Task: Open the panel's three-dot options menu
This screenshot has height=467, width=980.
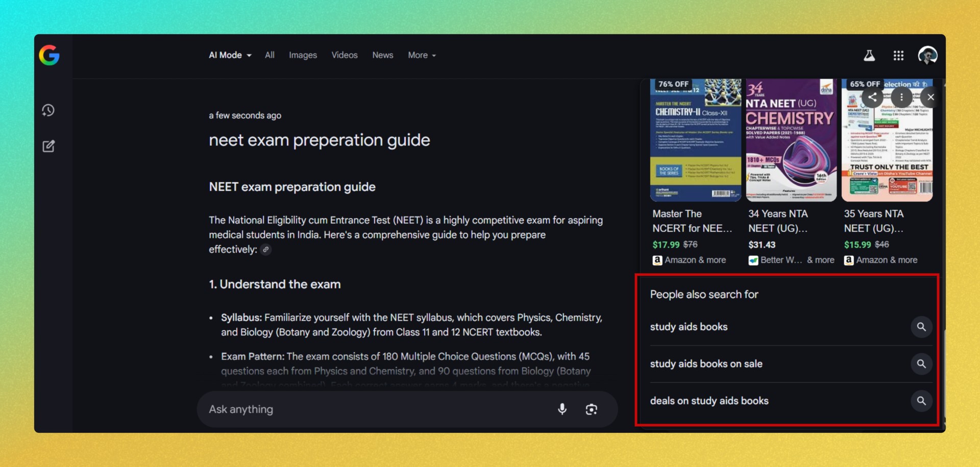Action: [x=901, y=97]
